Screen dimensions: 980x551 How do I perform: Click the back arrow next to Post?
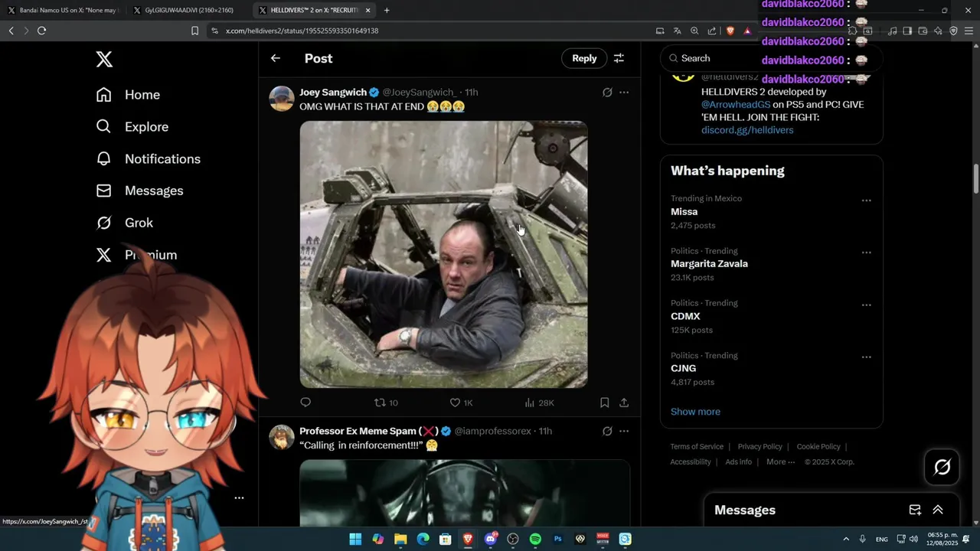276,58
